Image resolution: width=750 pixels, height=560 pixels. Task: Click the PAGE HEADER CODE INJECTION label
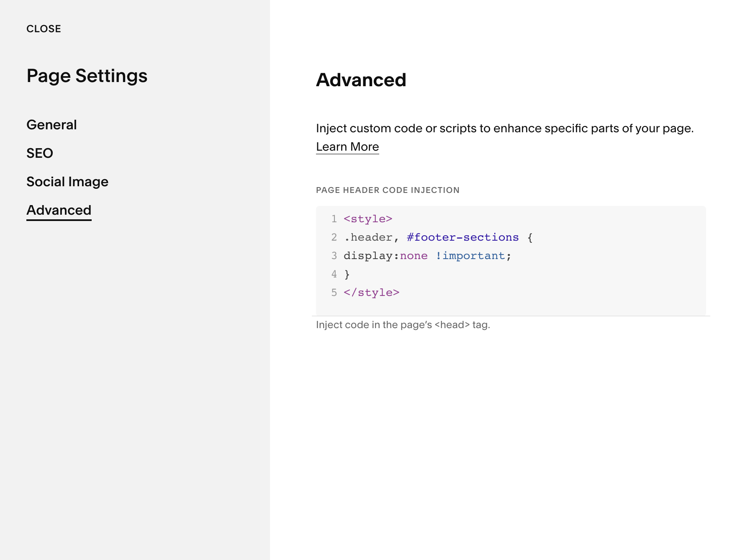coord(388,190)
